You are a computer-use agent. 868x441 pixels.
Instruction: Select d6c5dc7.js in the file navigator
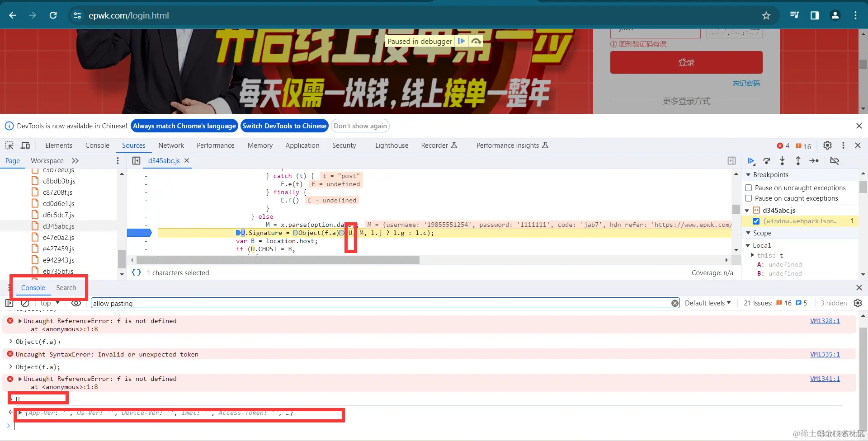59,215
